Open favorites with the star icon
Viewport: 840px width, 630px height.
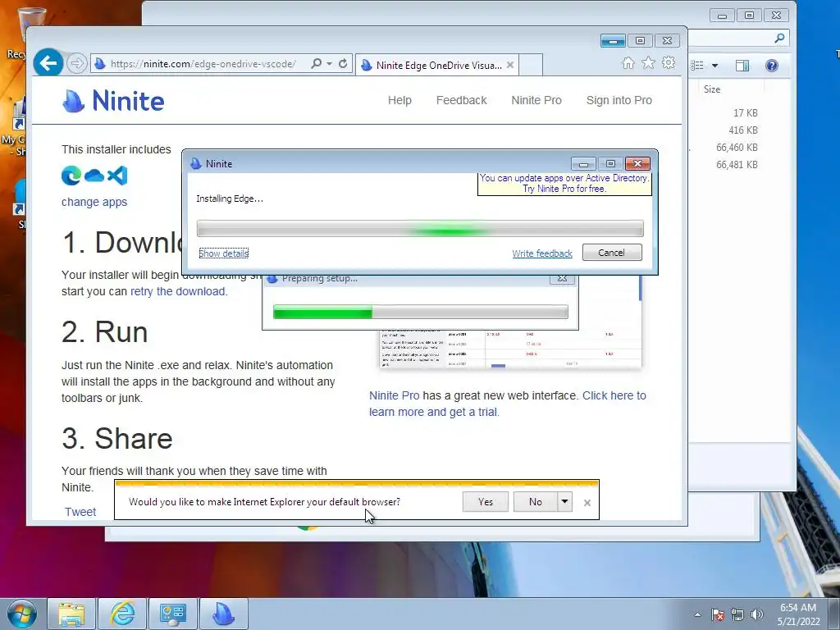648,63
